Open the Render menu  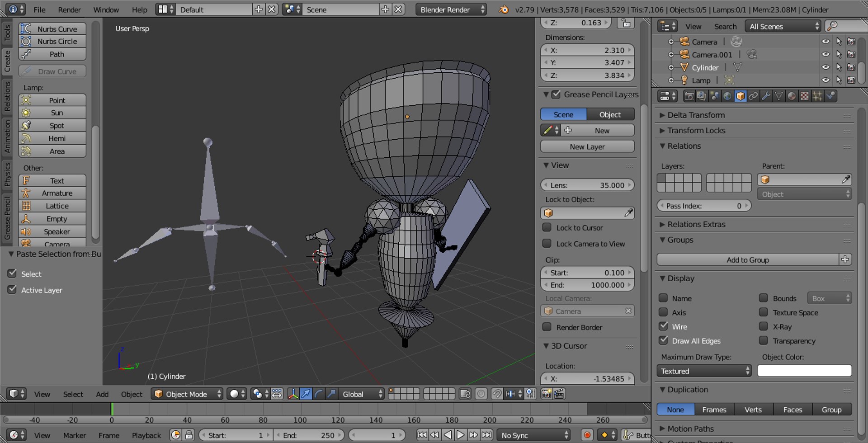click(x=69, y=9)
